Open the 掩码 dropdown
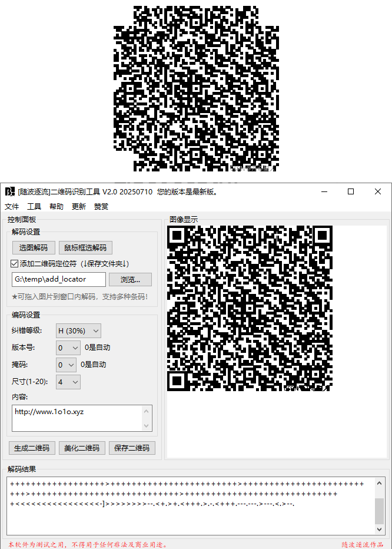 pos(66,365)
